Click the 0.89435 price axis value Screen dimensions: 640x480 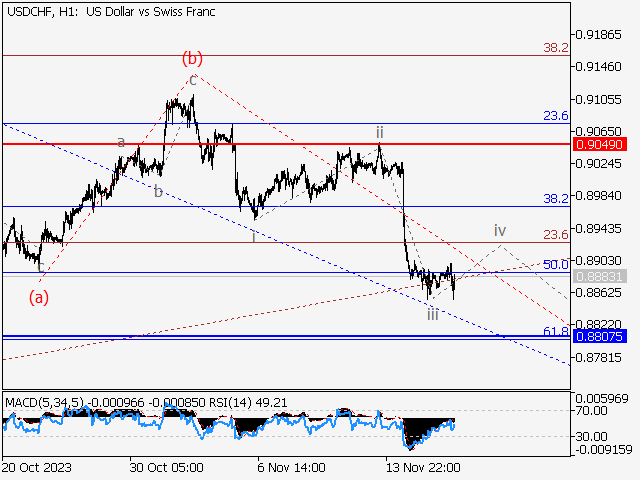point(598,229)
